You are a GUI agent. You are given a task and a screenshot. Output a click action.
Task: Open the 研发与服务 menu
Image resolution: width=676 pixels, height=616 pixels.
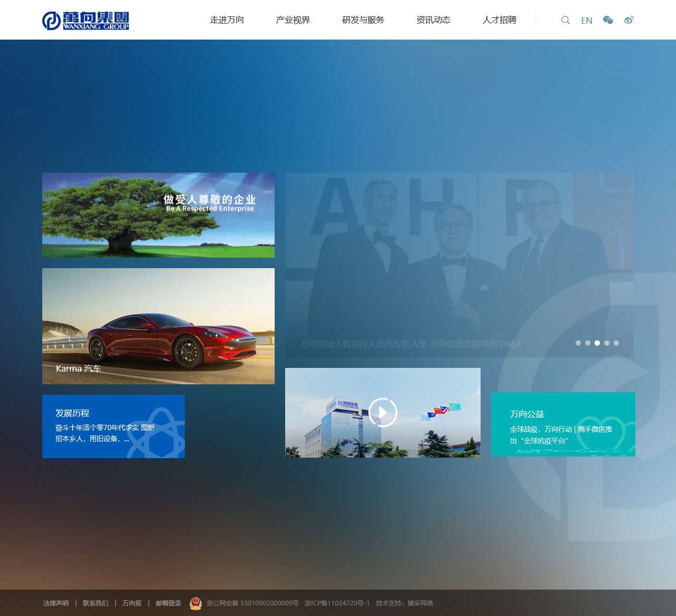click(363, 20)
